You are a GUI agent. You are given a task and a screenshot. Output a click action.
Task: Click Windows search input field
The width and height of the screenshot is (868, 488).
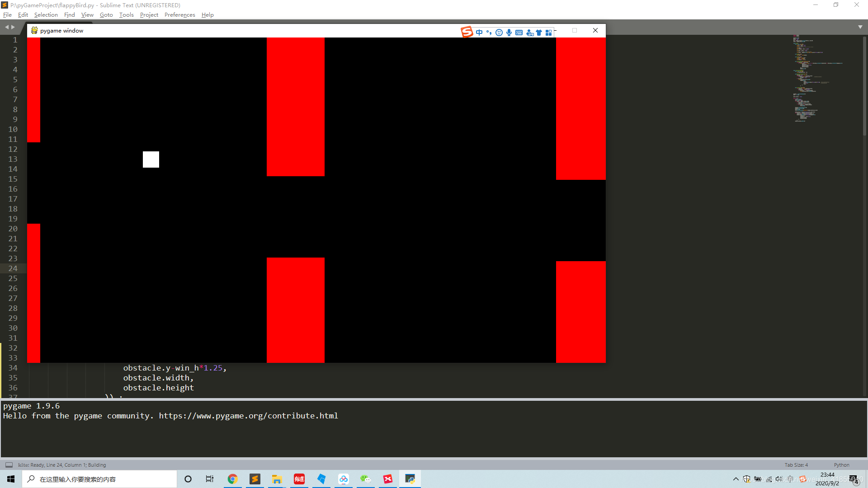104,479
